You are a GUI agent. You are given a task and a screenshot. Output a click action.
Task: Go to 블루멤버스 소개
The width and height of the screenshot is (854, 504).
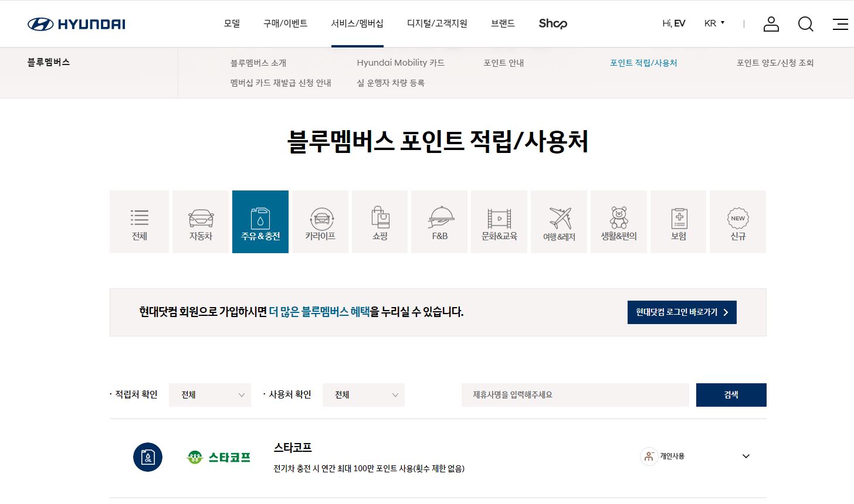258,63
